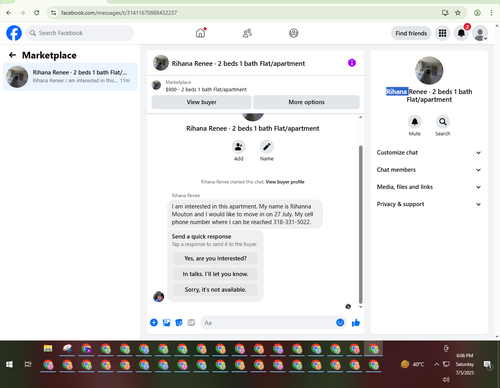Open Task View on the taskbar
This screenshot has height=388, width=500.
28,364
